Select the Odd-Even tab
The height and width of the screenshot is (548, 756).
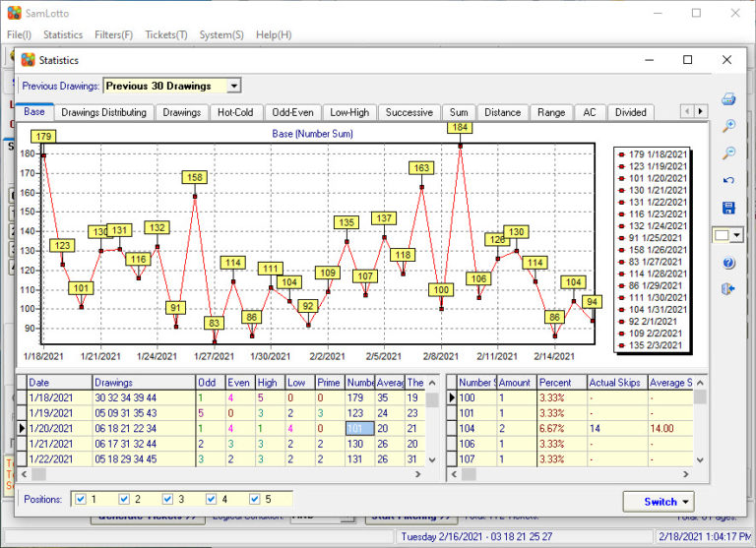click(293, 112)
